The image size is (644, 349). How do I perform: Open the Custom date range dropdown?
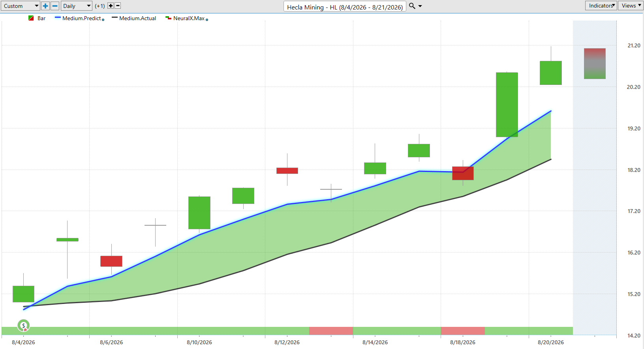pos(21,6)
